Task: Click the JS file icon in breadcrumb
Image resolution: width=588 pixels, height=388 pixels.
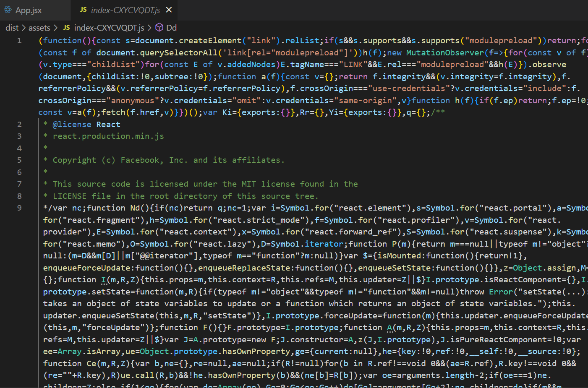Action: pyautogui.click(x=66, y=28)
